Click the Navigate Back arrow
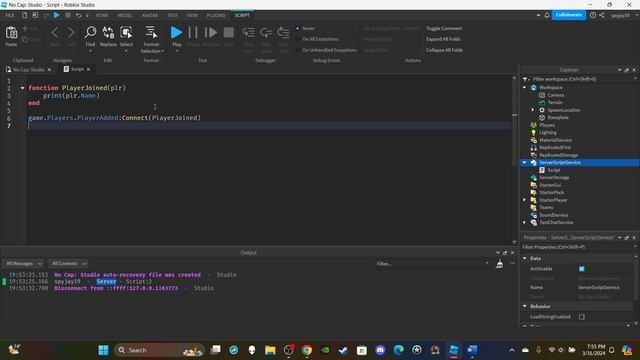This screenshot has width=640, height=360. click(x=55, y=33)
